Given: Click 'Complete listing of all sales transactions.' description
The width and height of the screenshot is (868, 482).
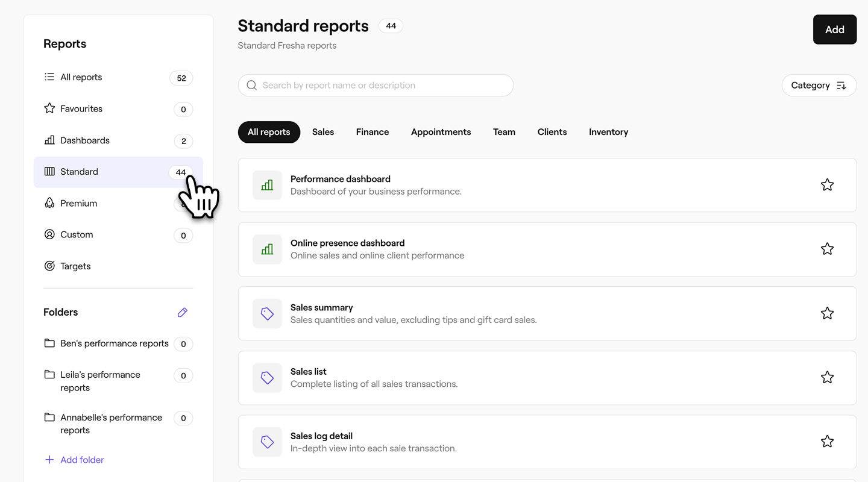Looking at the screenshot, I should point(374,384).
